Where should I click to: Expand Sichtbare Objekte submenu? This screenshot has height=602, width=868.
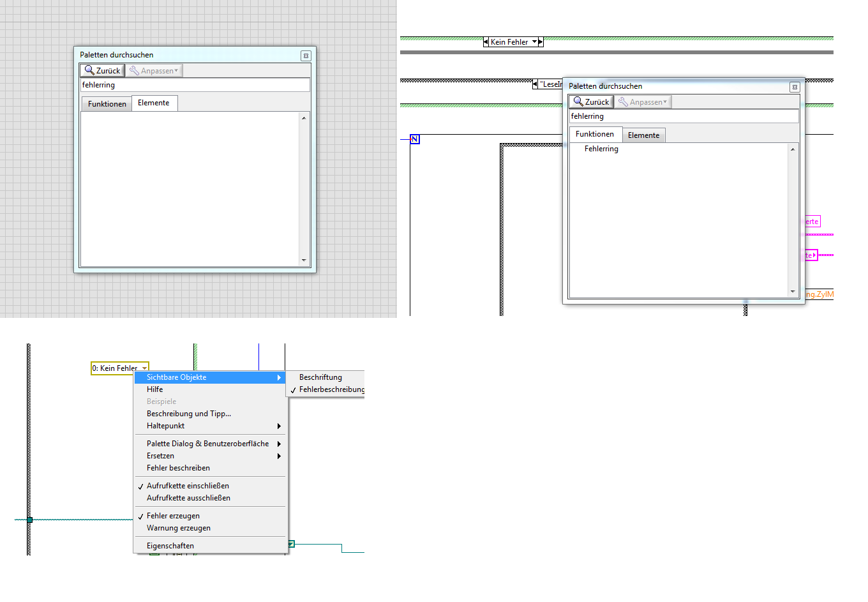click(x=210, y=377)
